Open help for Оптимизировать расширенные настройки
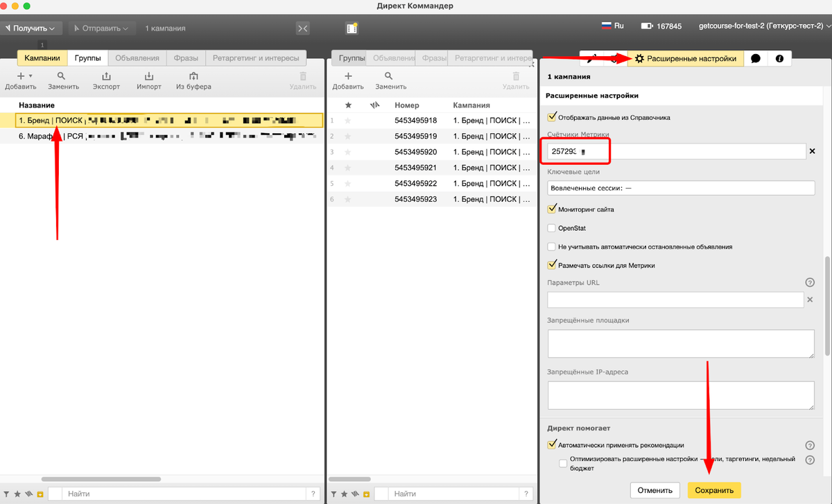832x504 pixels. pos(809,460)
